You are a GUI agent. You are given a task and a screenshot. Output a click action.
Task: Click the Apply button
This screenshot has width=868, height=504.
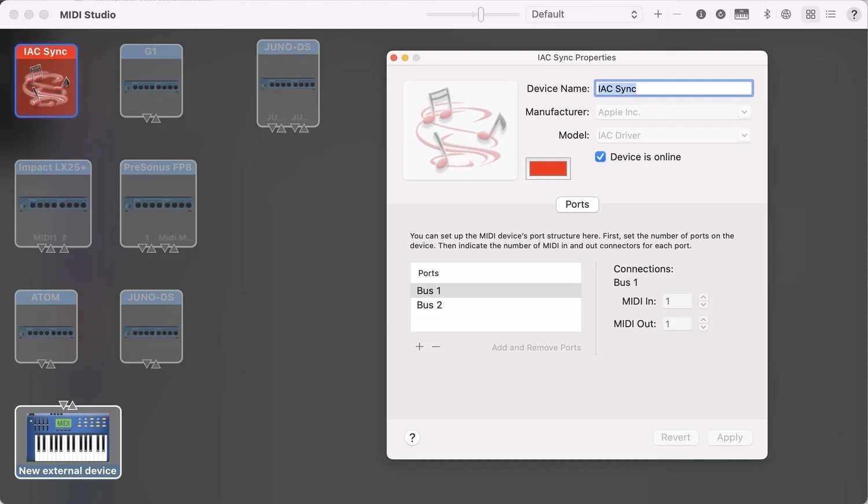pyautogui.click(x=729, y=437)
